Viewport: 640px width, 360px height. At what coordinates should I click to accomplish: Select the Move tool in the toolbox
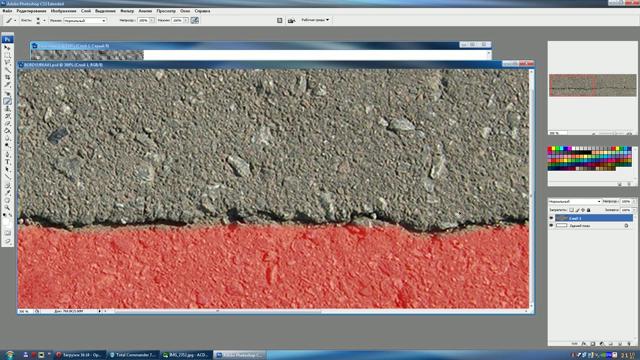tap(7, 48)
